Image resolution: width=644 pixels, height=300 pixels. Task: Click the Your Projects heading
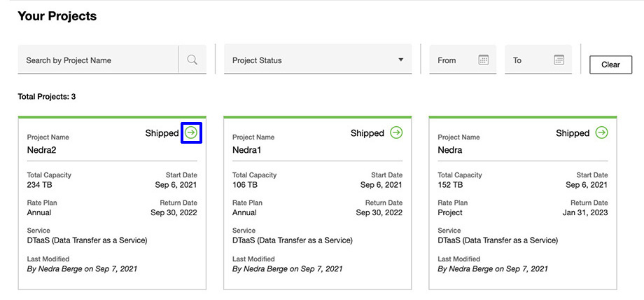click(x=57, y=16)
